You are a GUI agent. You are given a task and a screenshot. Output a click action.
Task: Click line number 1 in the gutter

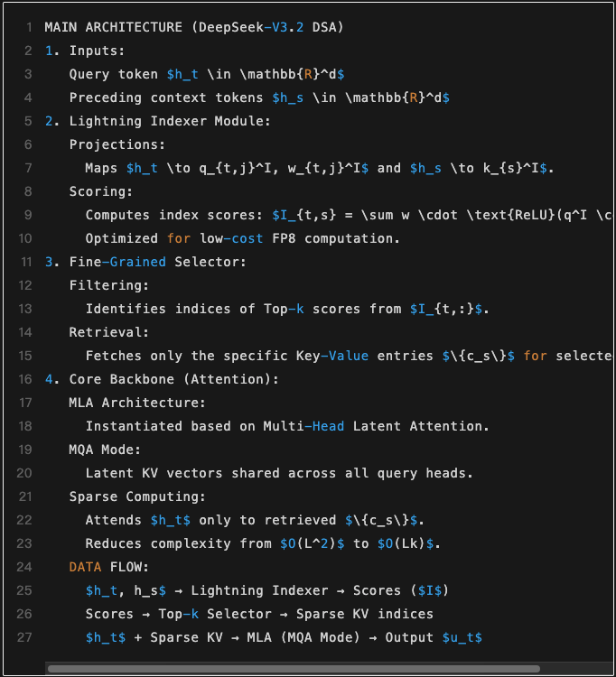[29, 27]
